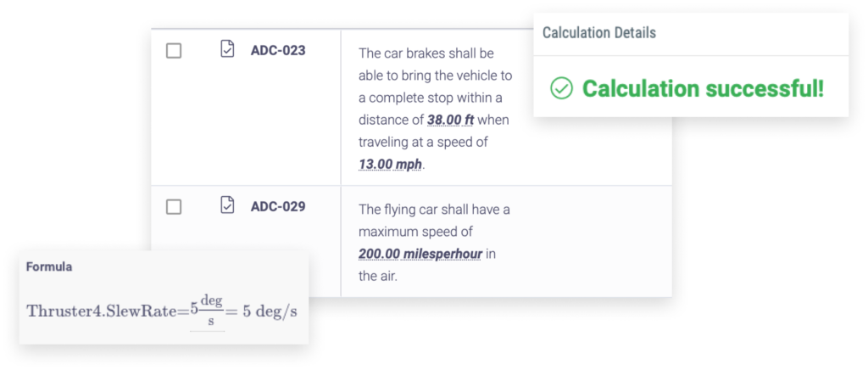Click the Formula label
This screenshot has height=370, width=868.
point(48,267)
